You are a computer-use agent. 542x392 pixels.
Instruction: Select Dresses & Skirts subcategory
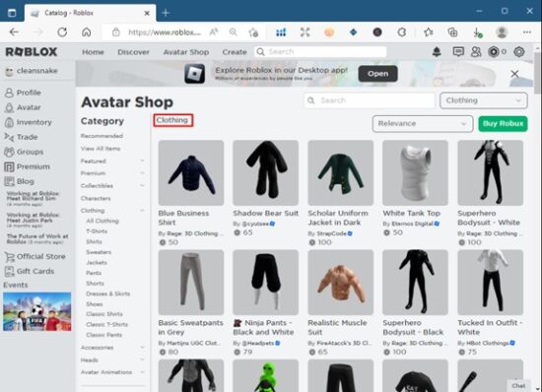(107, 294)
